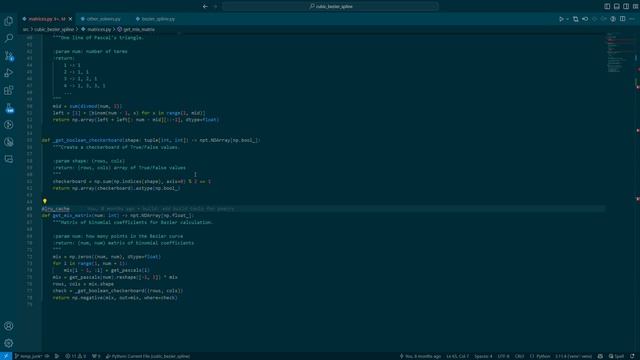Viewport: 640px width, 360px height.
Task: Switch to the bezier_spline.py tab
Action: tap(158, 19)
